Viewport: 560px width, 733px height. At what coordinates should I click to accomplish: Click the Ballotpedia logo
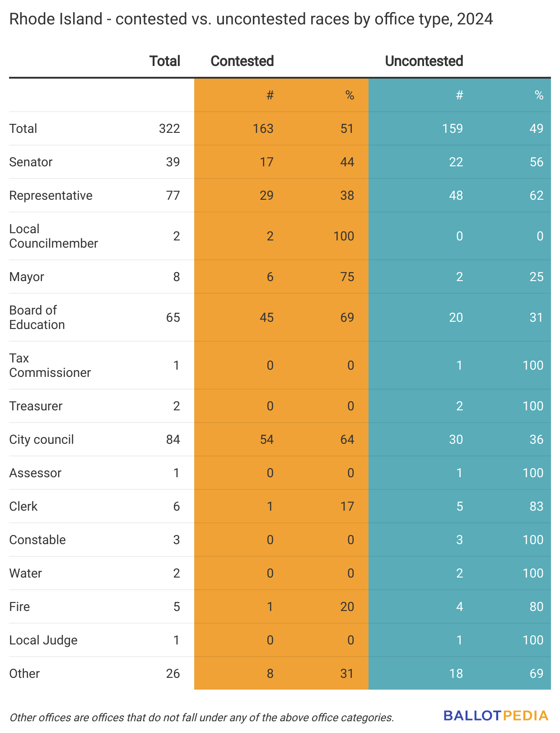tap(496, 716)
